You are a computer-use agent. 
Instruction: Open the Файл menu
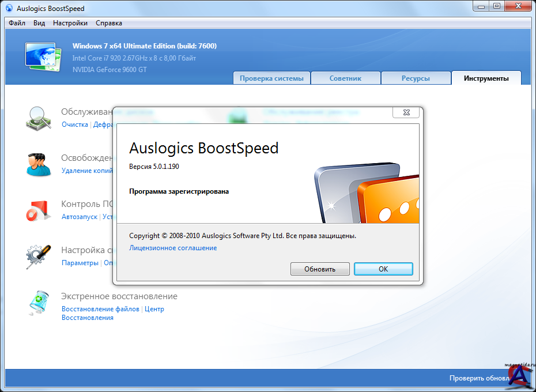17,23
